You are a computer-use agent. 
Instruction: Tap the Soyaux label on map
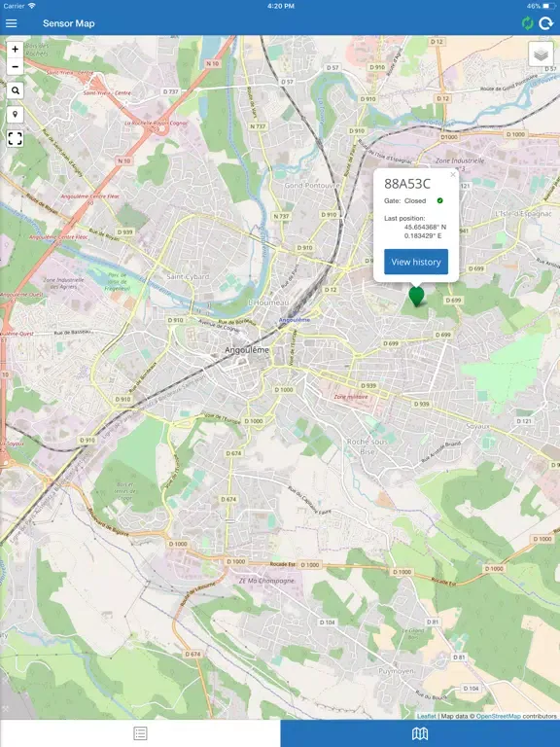(x=477, y=426)
